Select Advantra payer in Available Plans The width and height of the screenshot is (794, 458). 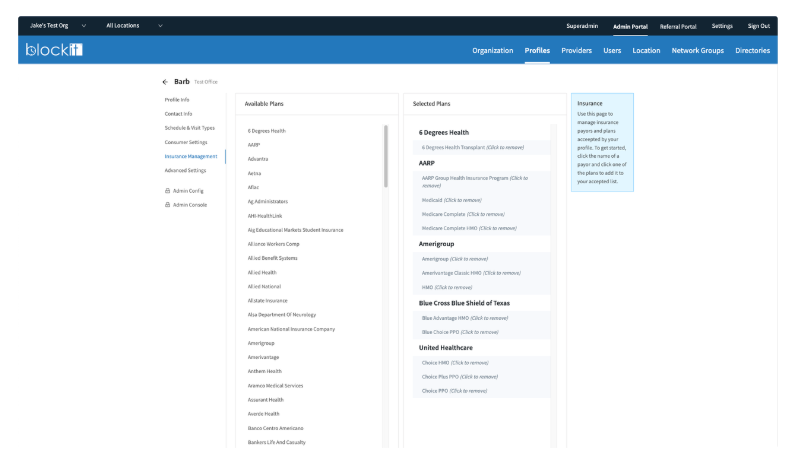pyautogui.click(x=258, y=159)
